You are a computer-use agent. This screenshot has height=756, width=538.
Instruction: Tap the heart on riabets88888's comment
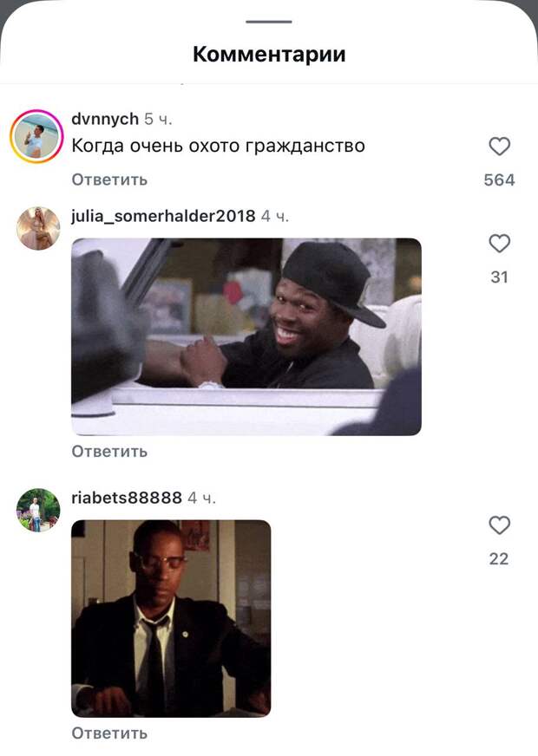click(x=500, y=525)
